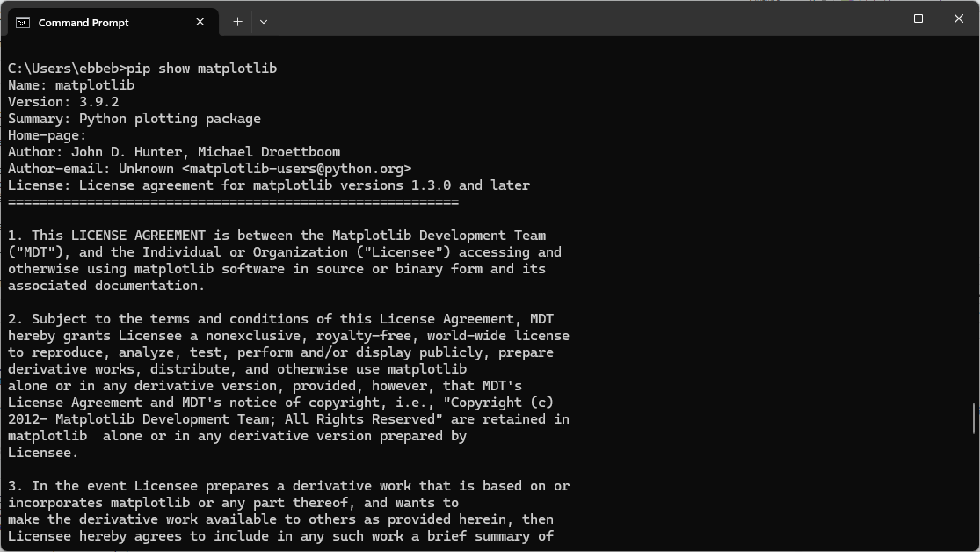Maximize the Command Prompt window

(x=918, y=18)
